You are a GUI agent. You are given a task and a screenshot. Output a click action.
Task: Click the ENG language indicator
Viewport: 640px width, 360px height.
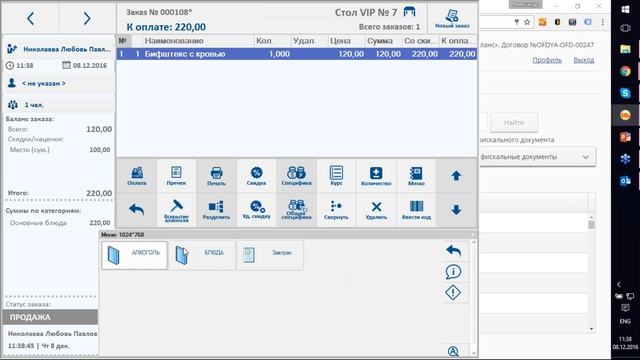pos(625,321)
